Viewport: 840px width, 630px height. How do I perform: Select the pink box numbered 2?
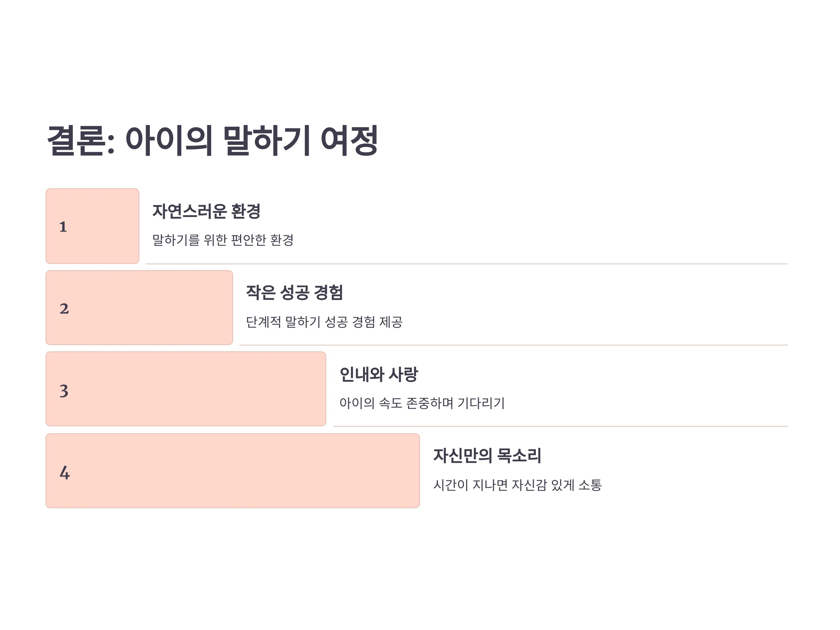click(139, 308)
